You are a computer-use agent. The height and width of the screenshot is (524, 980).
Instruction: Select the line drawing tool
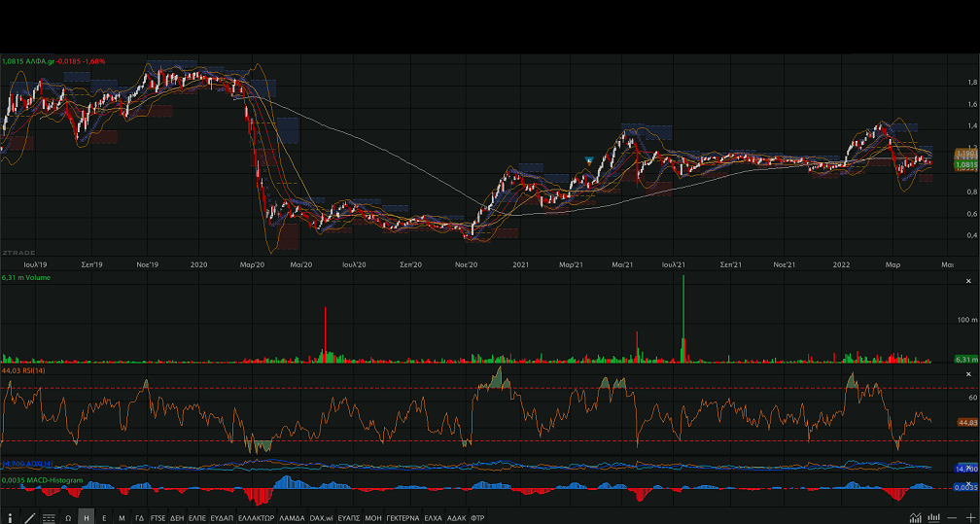pos(29,518)
